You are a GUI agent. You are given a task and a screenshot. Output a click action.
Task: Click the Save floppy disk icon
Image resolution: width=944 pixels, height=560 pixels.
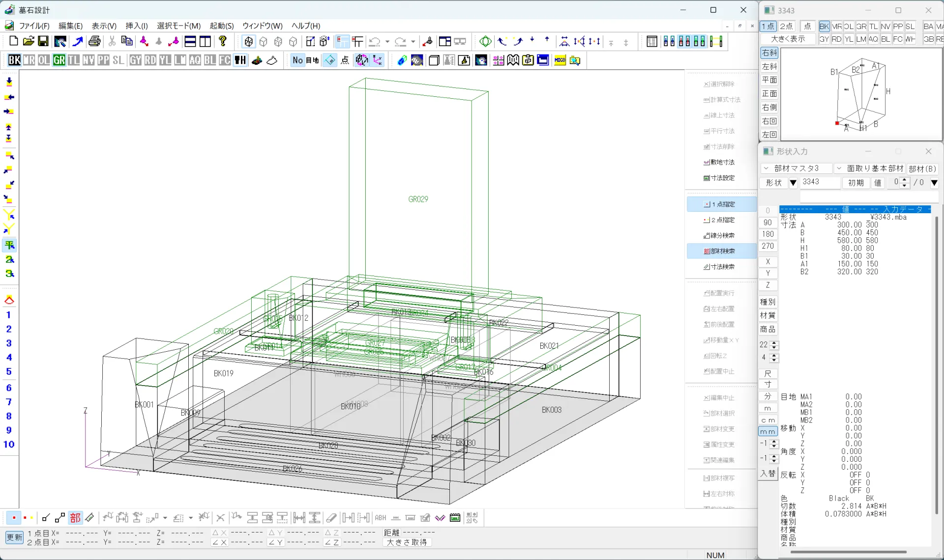click(x=43, y=41)
